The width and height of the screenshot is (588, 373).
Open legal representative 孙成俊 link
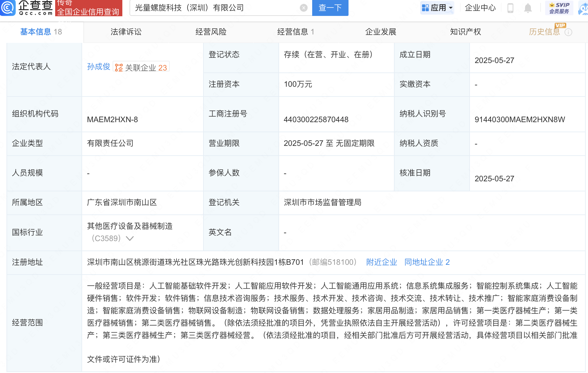99,67
